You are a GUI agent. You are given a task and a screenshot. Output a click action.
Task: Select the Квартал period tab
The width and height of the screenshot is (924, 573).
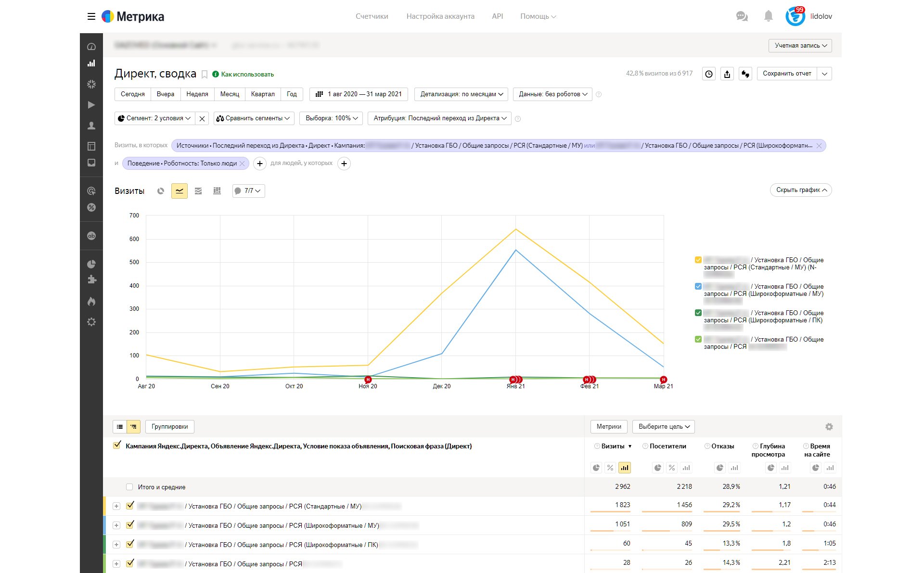click(x=262, y=94)
